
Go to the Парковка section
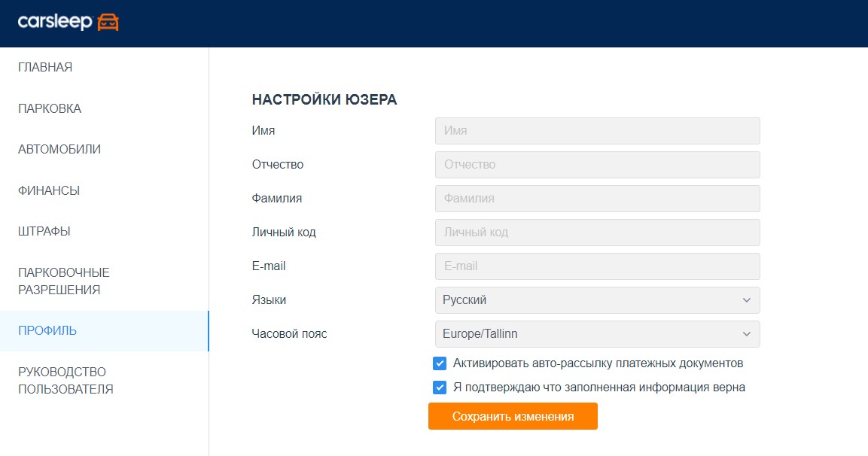tap(50, 108)
